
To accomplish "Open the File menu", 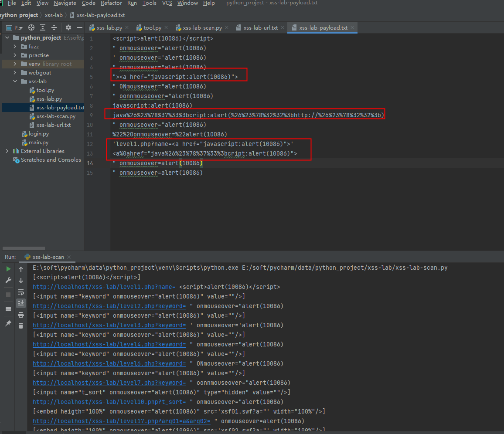I will (12, 3).
